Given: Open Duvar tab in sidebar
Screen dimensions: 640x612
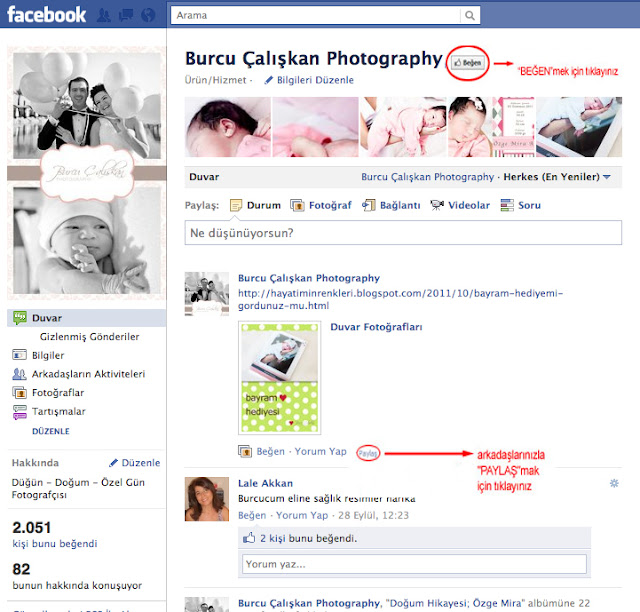Looking at the screenshot, I should tap(87, 318).
